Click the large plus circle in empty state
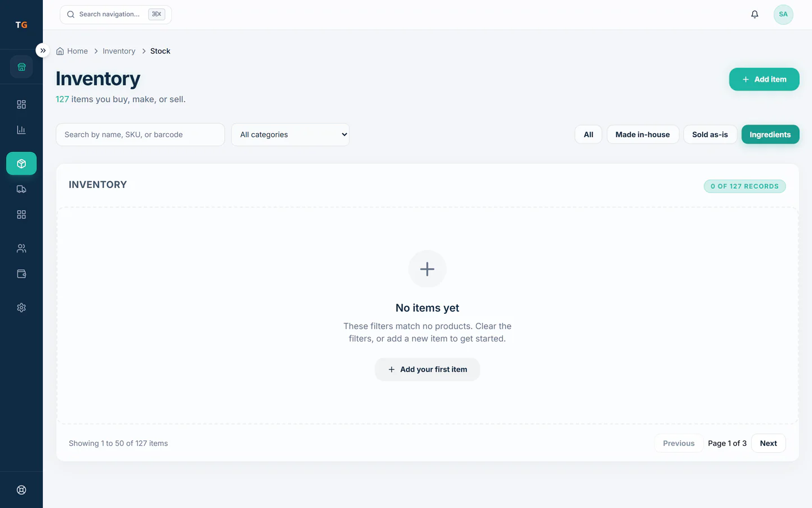This screenshot has width=812, height=508. (427, 269)
